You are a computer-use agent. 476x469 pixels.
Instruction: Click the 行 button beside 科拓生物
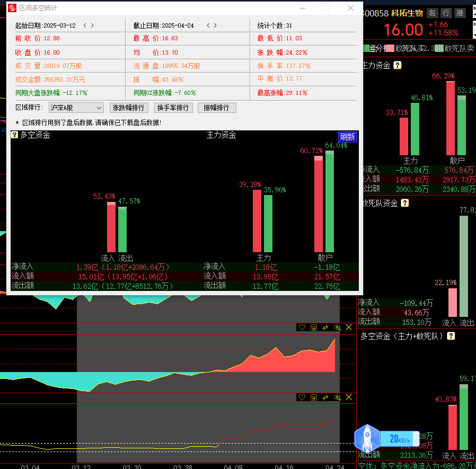[x=446, y=13]
